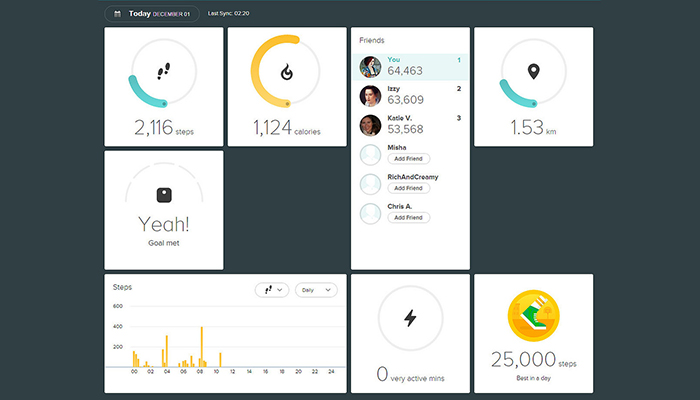Click Chris A.'s placeholder avatar
700x400 pixels.
(x=371, y=214)
